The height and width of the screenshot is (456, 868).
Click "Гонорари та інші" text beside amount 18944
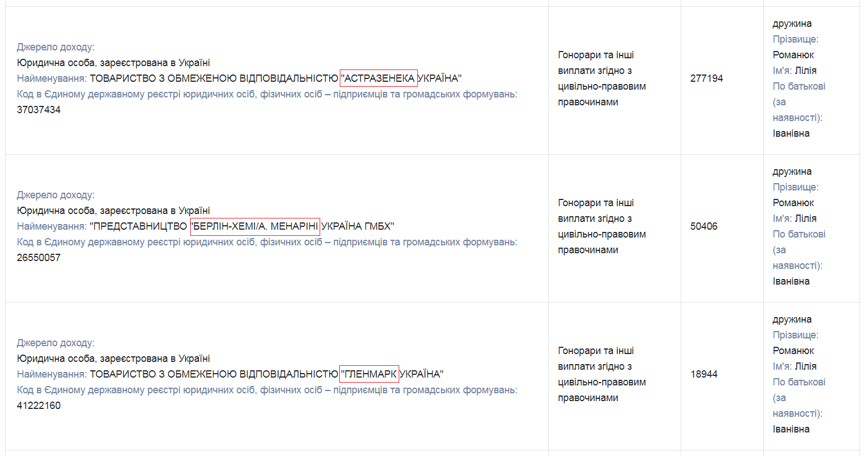click(595, 351)
